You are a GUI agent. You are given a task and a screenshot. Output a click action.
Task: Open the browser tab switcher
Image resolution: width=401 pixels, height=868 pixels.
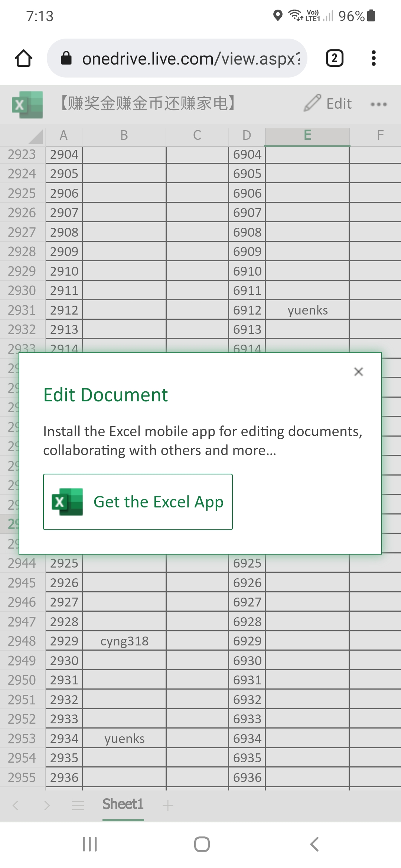(334, 58)
